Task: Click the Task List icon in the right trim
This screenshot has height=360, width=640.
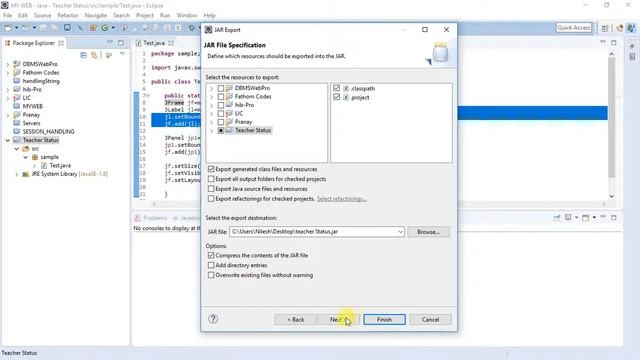Action: click(632, 57)
